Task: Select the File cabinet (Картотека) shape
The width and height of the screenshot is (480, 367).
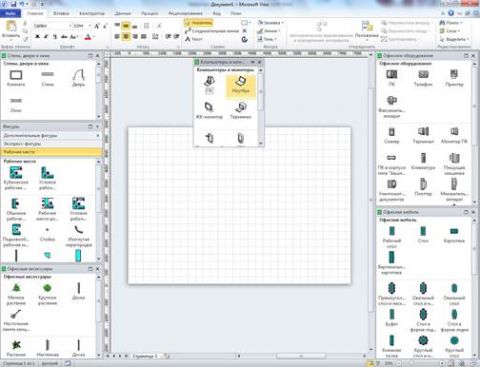Action: 454,235
